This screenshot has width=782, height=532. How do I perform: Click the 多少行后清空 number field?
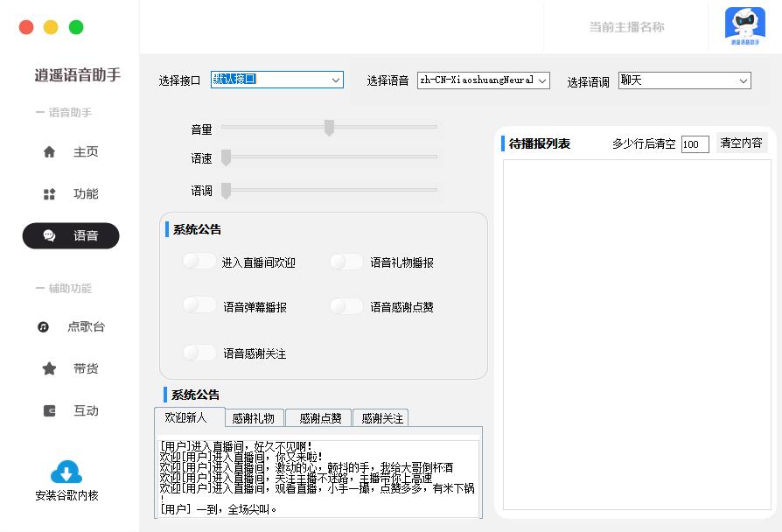(x=695, y=144)
